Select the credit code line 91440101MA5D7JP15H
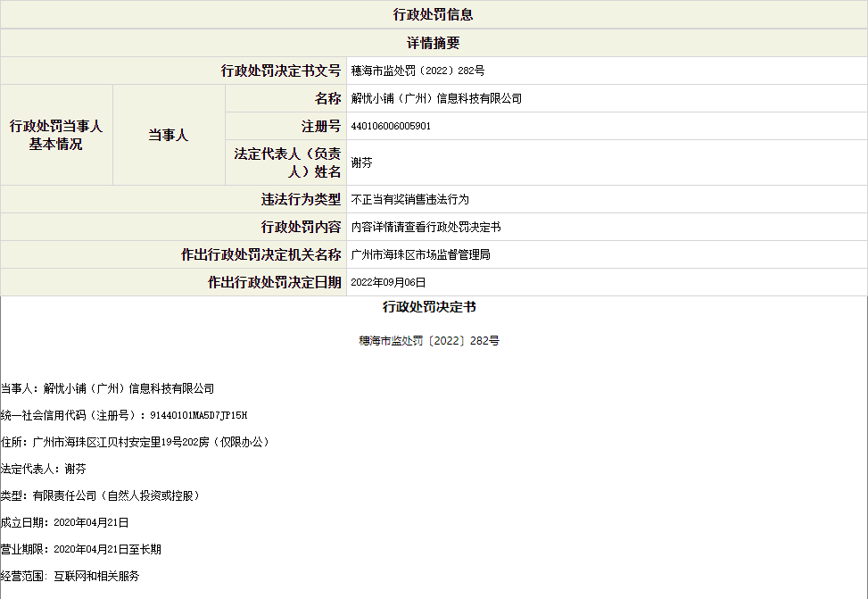The width and height of the screenshot is (868, 599). coord(124,415)
